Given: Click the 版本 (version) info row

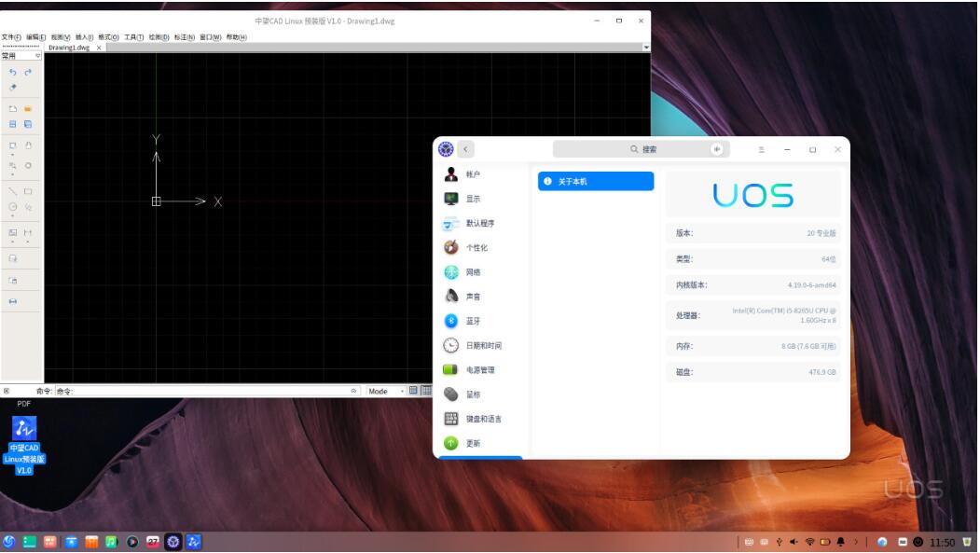Looking at the screenshot, I should [753, 233].
